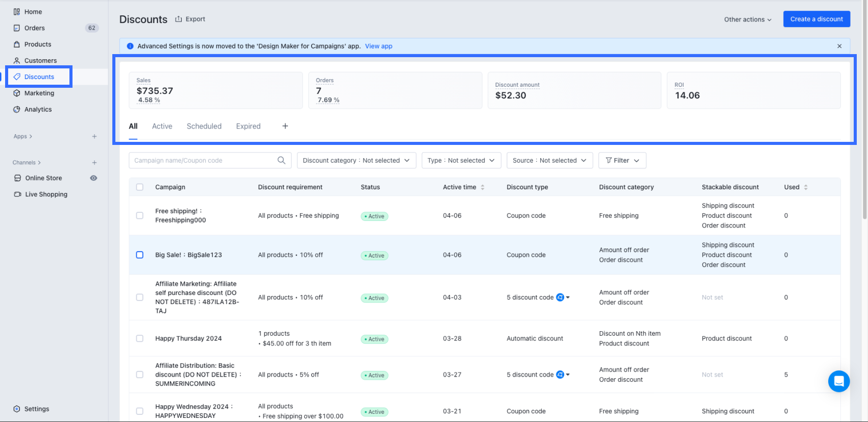
Task: Open the Discount category dropdown
Action: coord(356,160)
